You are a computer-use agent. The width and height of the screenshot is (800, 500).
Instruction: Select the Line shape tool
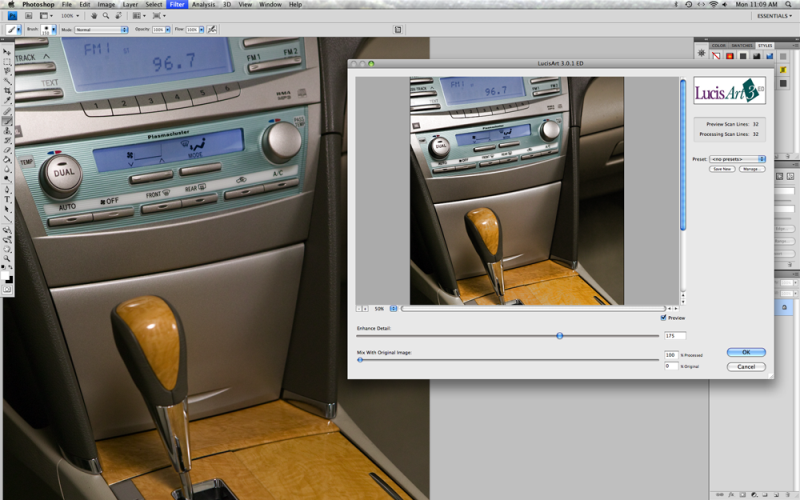pyautogui.click(x=7, y=218)
